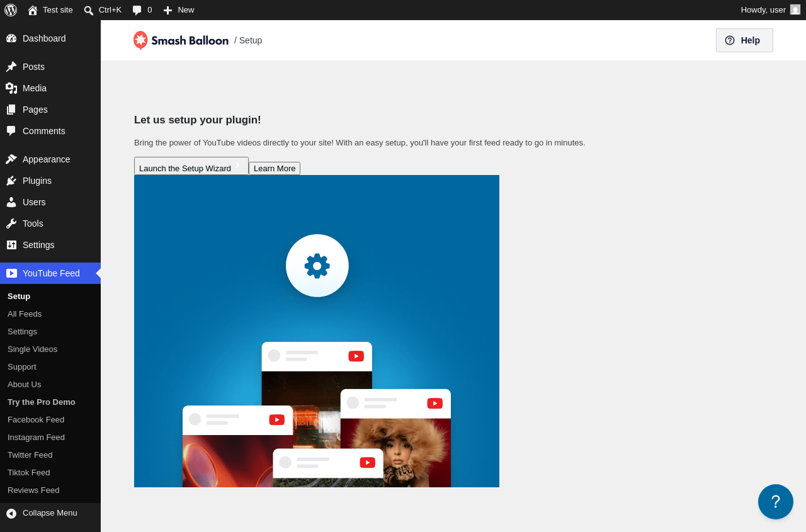Click the Pages icon in sidebar

11,110
